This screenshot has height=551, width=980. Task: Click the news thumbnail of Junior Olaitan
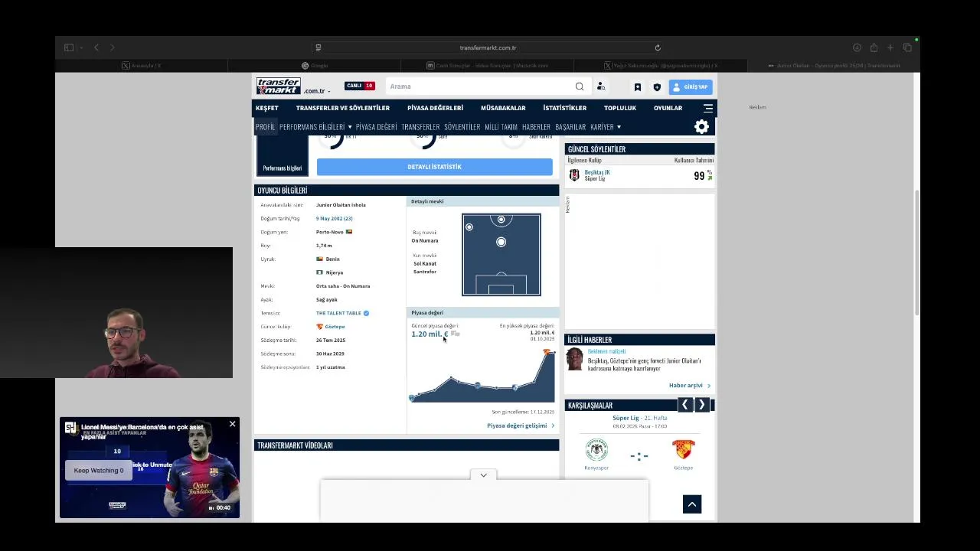(574, 360)
